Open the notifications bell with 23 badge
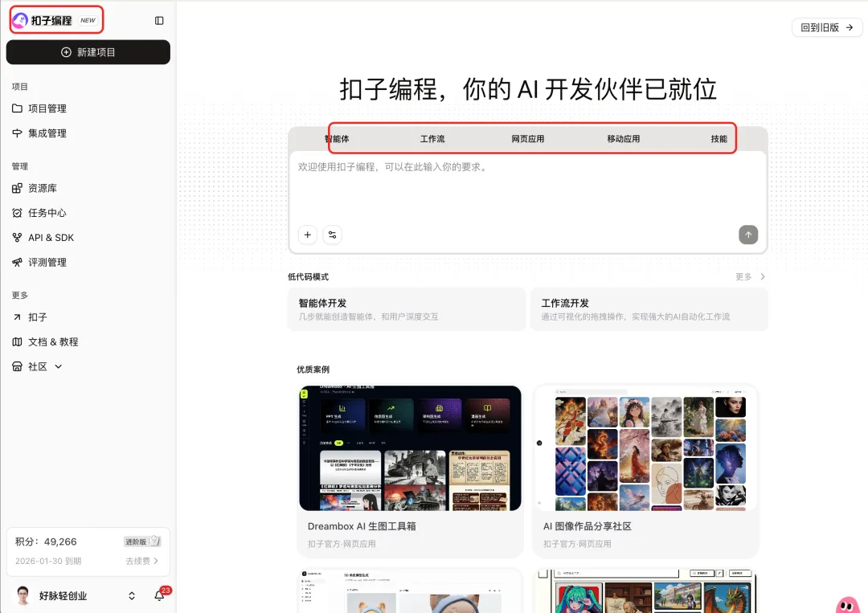This screenshot has width=868, height=613. coord(160,595)
